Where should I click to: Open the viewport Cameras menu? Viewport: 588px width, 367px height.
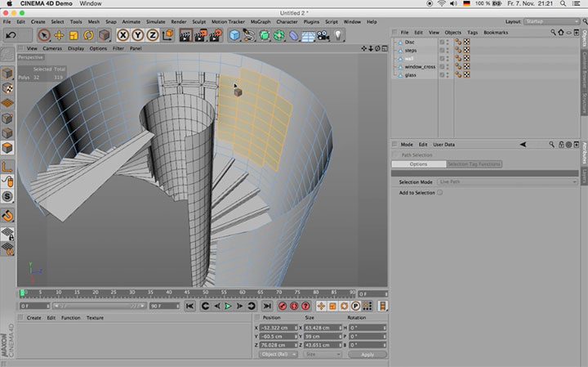(52, 48)
